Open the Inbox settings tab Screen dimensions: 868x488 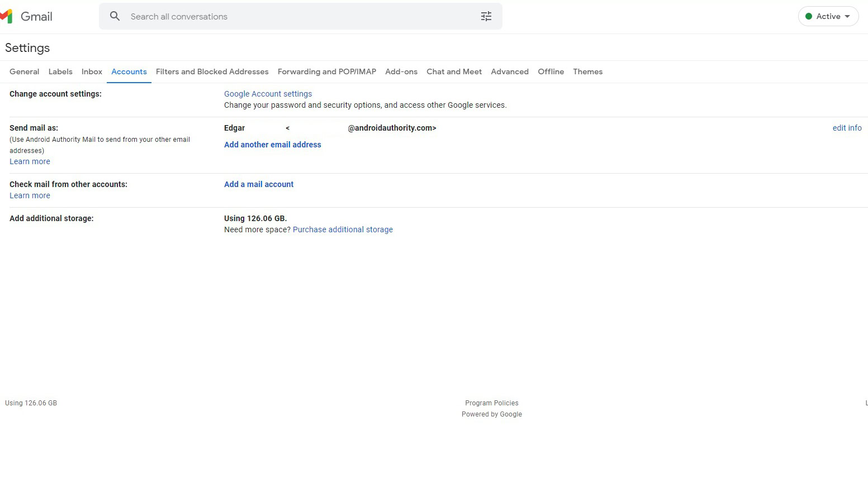point(92,71)
